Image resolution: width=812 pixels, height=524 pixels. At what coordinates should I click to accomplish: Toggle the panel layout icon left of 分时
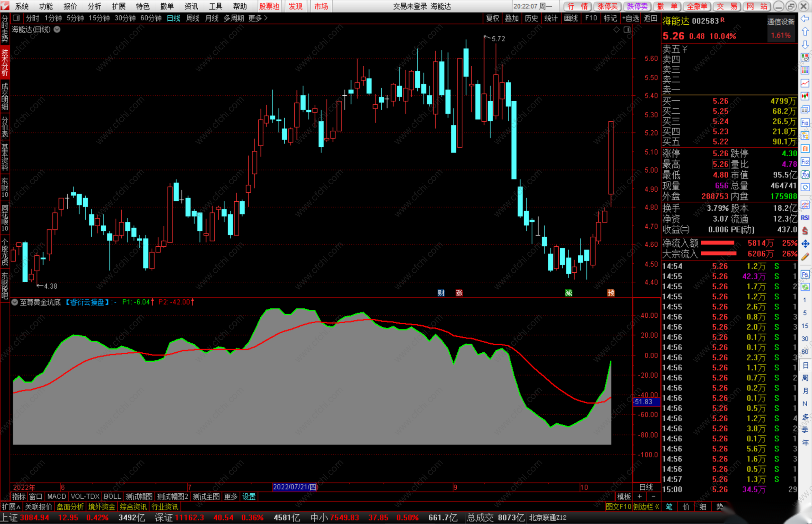click(x=16, y=18)
